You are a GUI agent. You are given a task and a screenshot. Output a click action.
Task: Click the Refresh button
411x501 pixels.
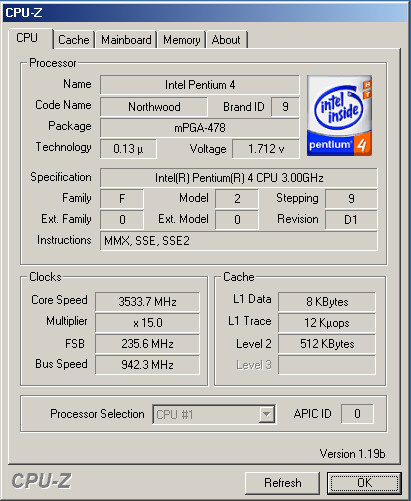tap(282, 483)
